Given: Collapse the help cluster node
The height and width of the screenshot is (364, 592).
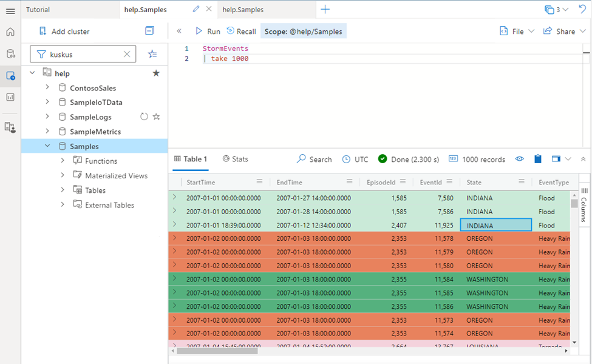Looking at the screenshot, I should click(32, 73).
